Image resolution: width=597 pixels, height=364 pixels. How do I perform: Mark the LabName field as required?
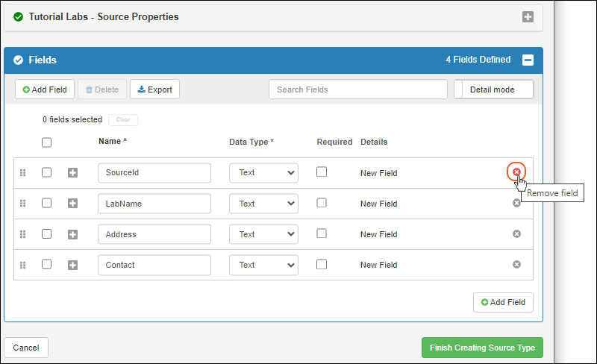coord(322,203)
